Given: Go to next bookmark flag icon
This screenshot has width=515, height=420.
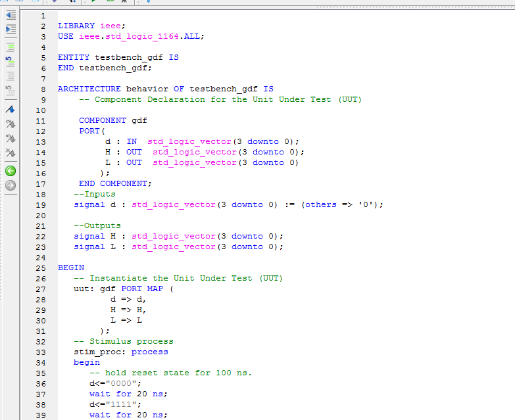Looking at the screenshot, I should point(11,124).
